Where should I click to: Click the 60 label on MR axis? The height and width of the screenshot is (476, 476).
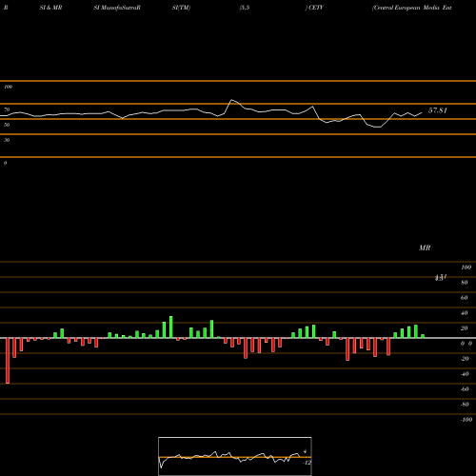464,298
